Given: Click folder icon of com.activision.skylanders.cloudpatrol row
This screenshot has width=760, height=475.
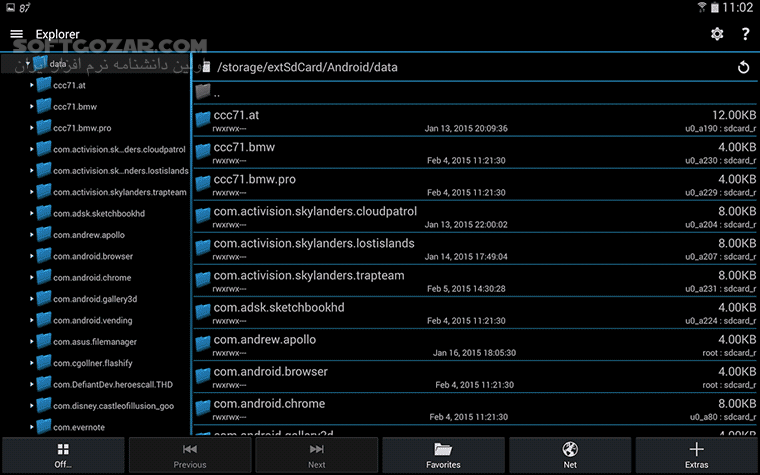Looking at the screenshot, I should tap(203, 215).
